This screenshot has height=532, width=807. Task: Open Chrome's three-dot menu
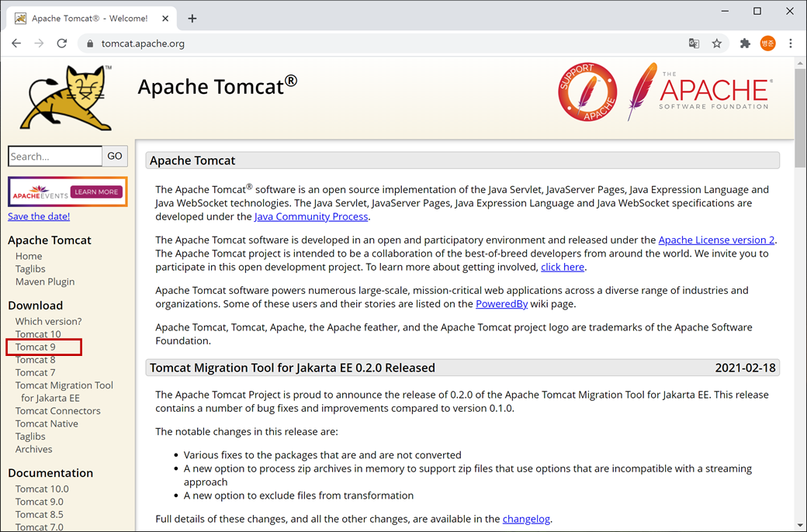coord(791,43)
